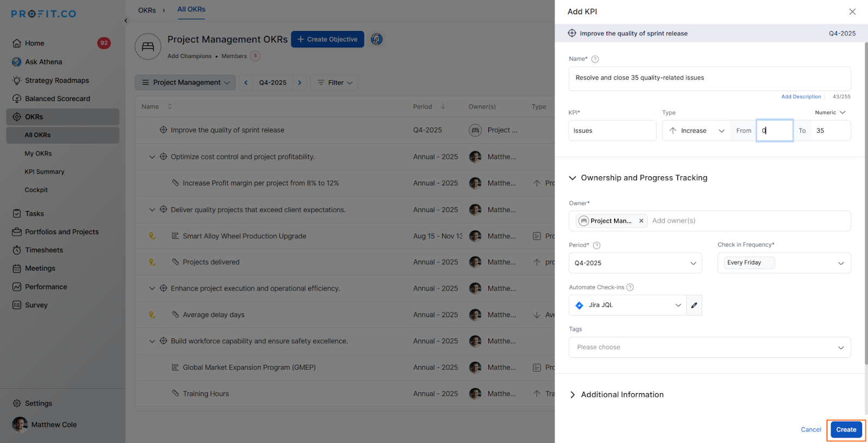Click the Cancel link

coord(811,430)
